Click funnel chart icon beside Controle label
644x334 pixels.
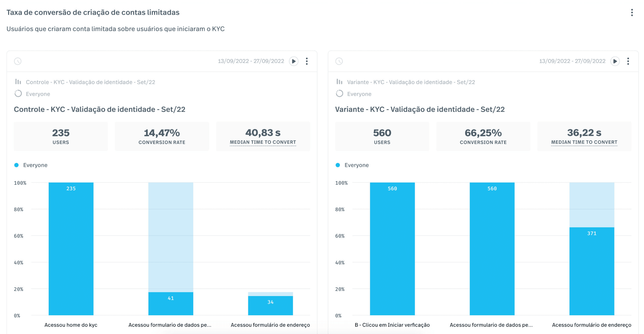tap(18, 82)
